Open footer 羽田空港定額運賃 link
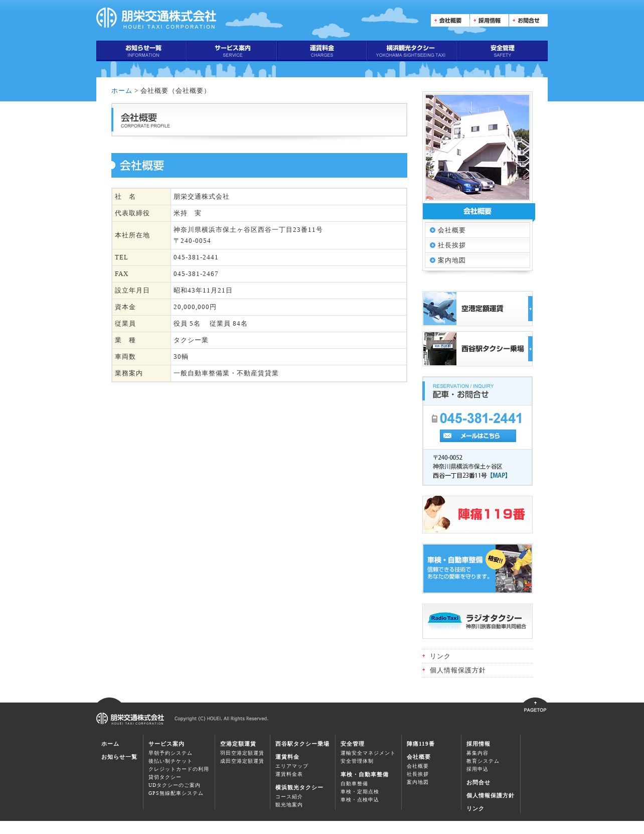Screen dimensions: 644x834 (x=242, y=753)
